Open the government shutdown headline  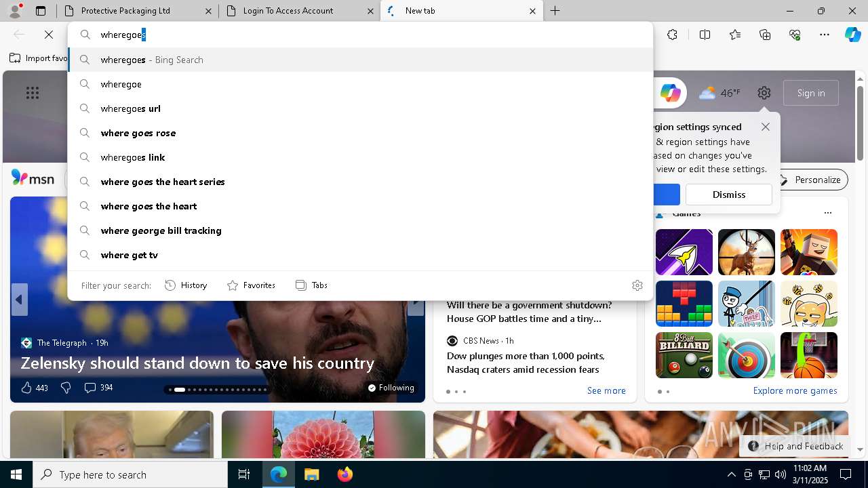tap(529, 312)
